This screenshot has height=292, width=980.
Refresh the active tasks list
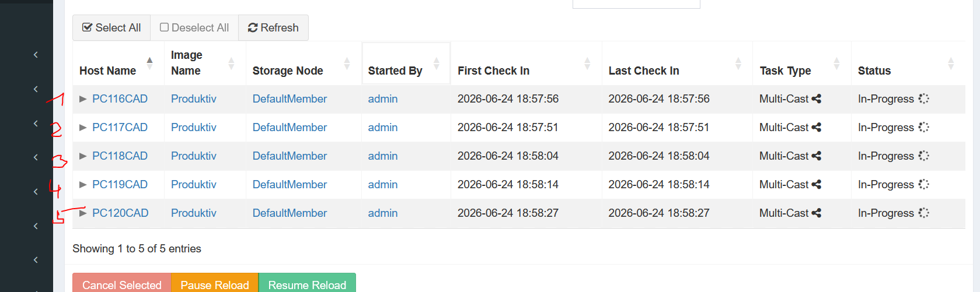tap(273, 28)
